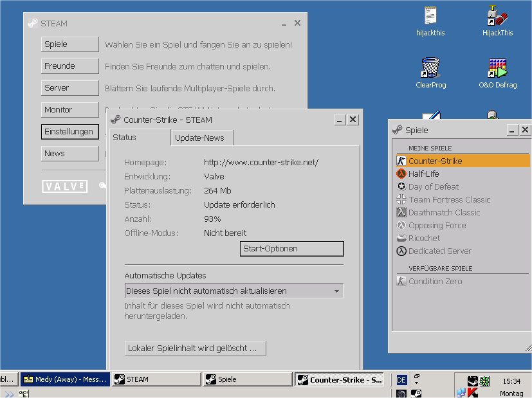Click the 15:34 taskbar clock
Viewport: 532px width, 398px height.
pos(511,381)
